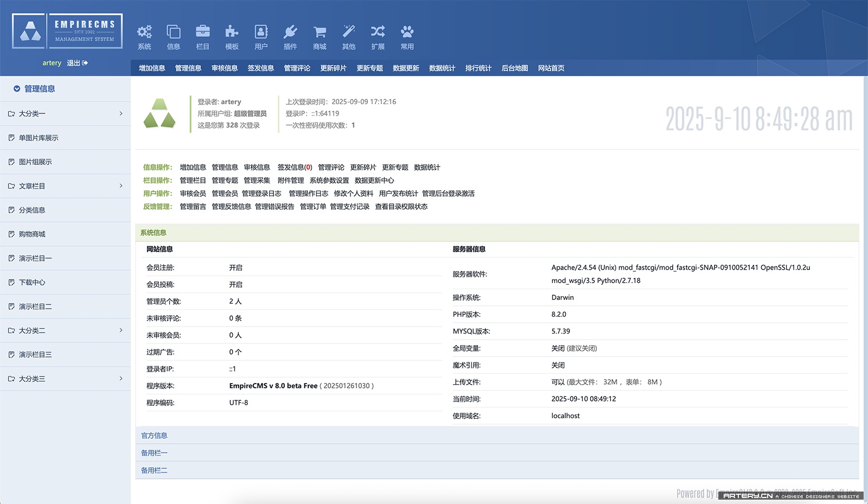Open the 签发信息(0) link
This screenshot has height=504, width=868.
[295, 167]
